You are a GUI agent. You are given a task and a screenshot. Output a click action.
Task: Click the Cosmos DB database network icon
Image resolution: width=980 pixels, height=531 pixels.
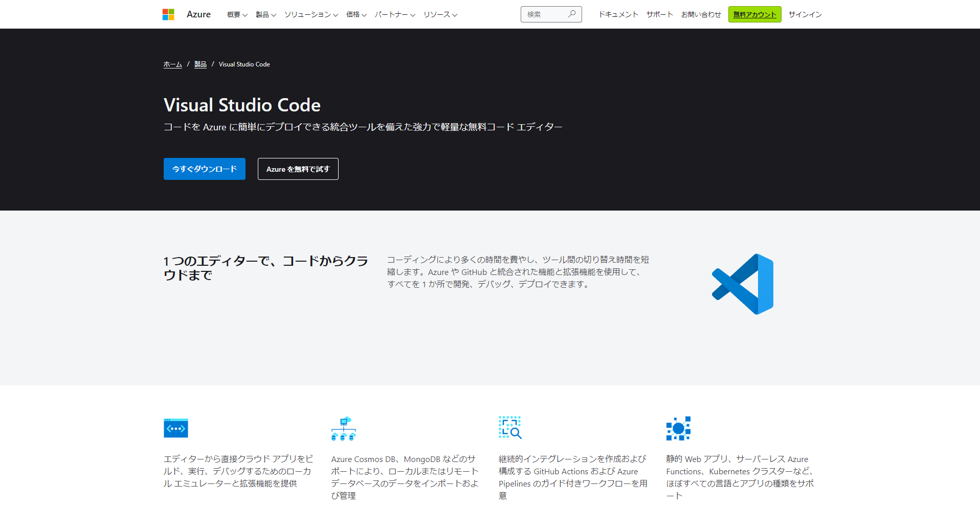click(x=343, y=428)
